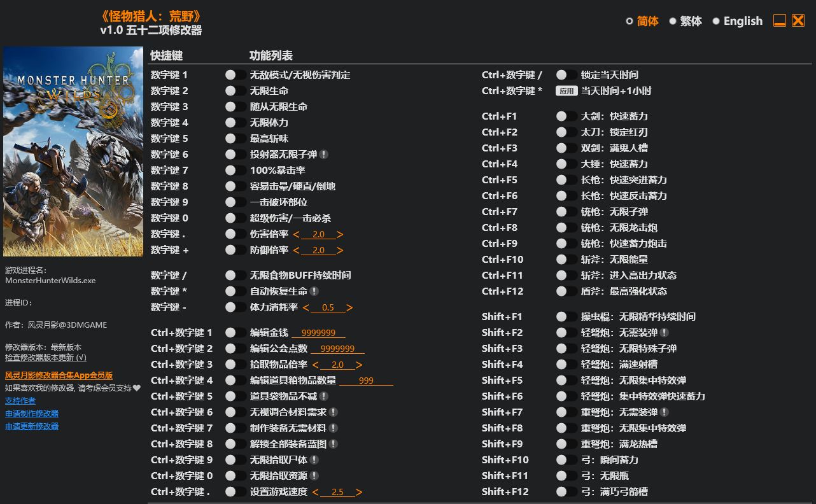
Task: Increase 伤害倍率 with the right arrow
Action: (x=341, y=234)
